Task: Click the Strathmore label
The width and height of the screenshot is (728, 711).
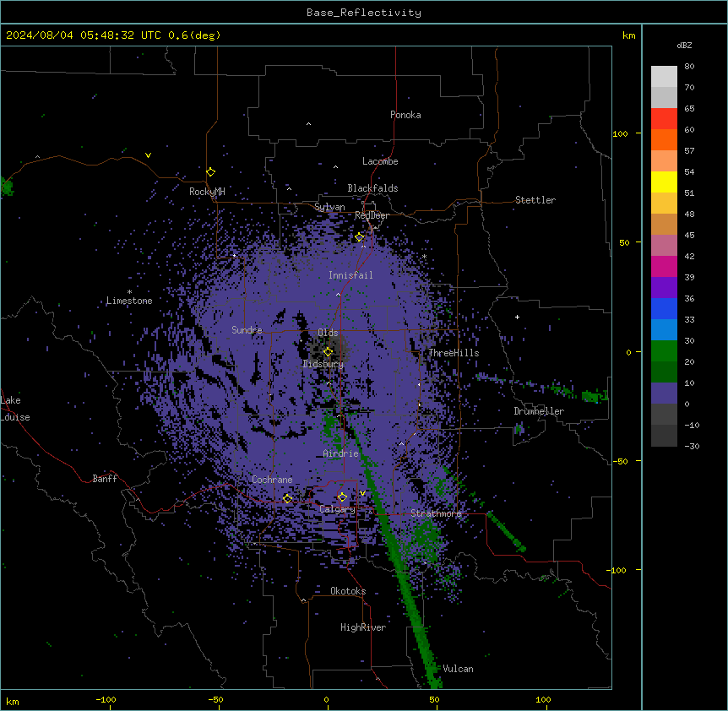Action: click(x=436, y=513)
